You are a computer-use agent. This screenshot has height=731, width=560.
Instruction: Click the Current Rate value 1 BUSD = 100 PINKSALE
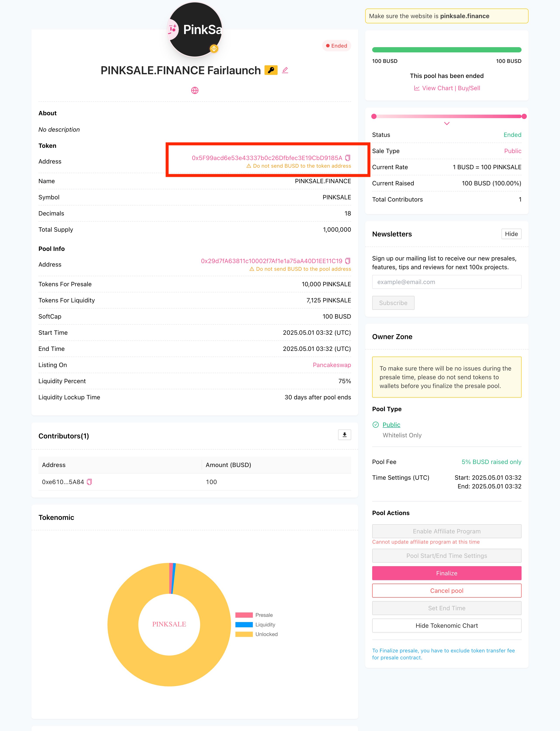pyautogui.click(x=487, y=167)
